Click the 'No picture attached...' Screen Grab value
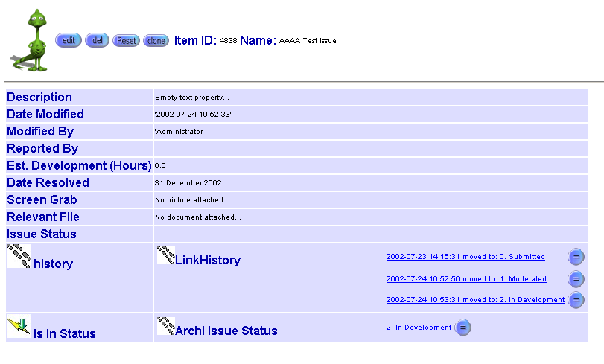The width and height of the screenshot is (604, 364). [x=192, y=200]
